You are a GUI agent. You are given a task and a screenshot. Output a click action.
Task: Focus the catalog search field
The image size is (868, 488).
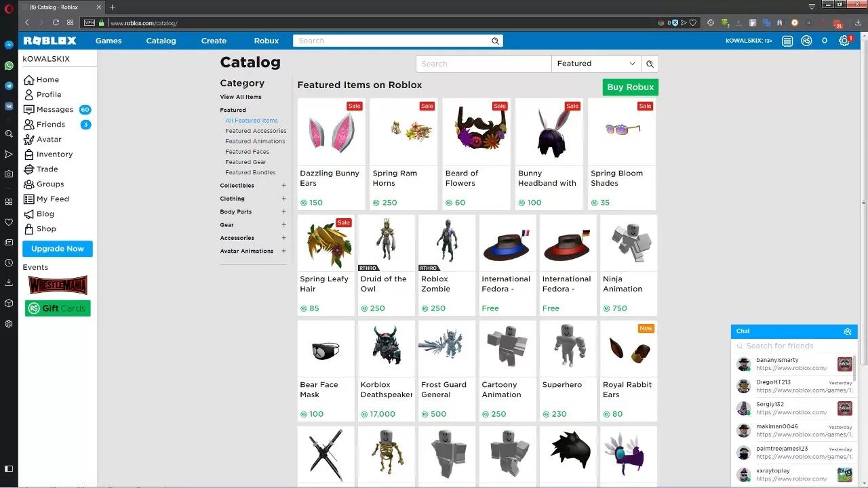click(x=484, y=64)
